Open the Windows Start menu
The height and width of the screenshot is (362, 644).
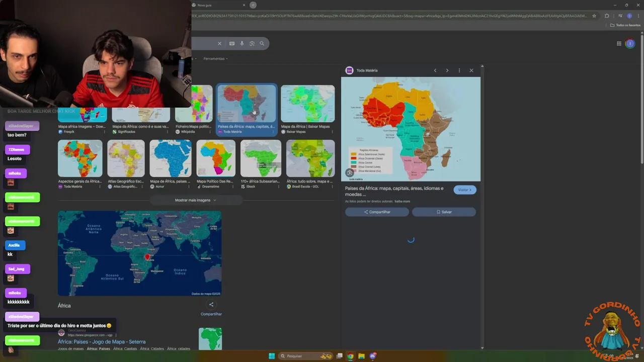(x=272, y=356)
